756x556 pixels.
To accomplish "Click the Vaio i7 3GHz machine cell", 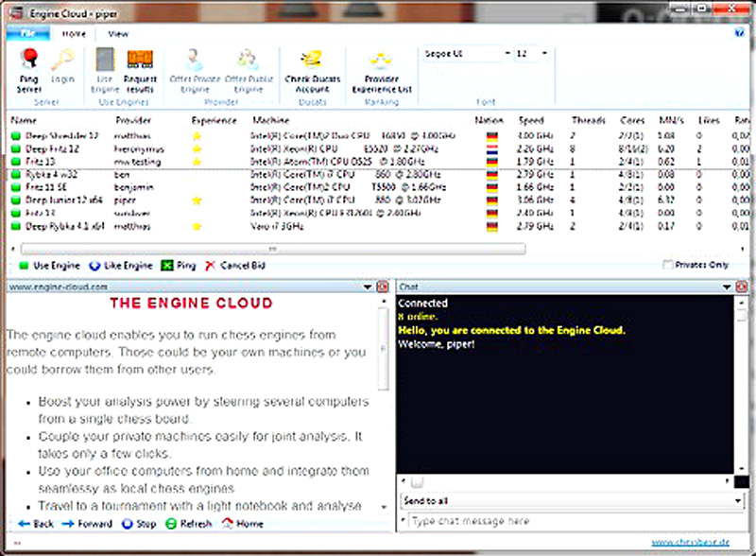I will tap(277, 226).
